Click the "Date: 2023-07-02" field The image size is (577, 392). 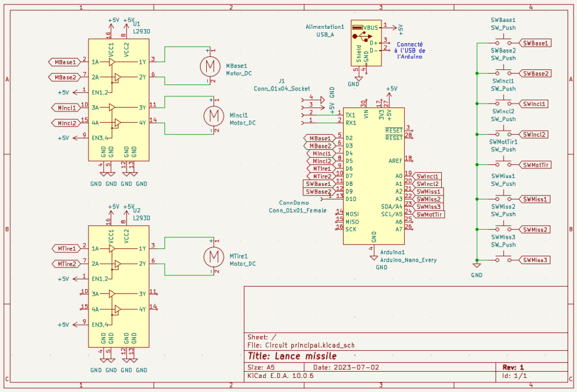pos(346,367)
